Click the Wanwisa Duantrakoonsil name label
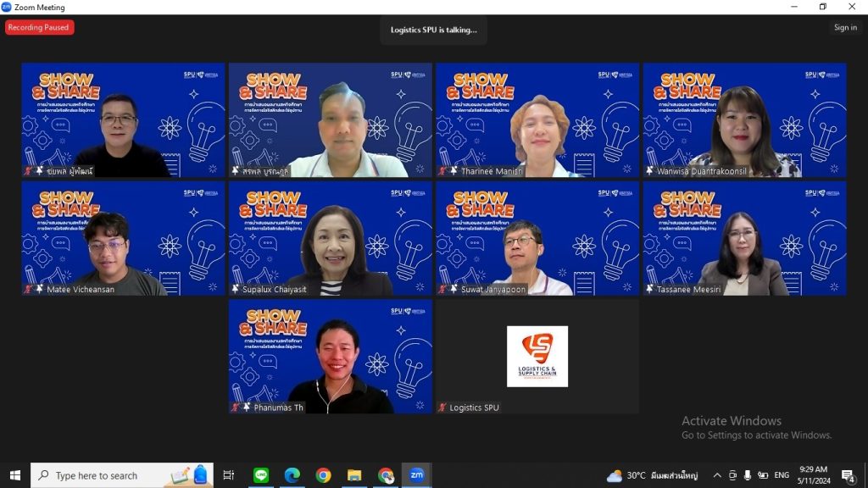This screenshot has width=868, height=488. pos(701,171)
